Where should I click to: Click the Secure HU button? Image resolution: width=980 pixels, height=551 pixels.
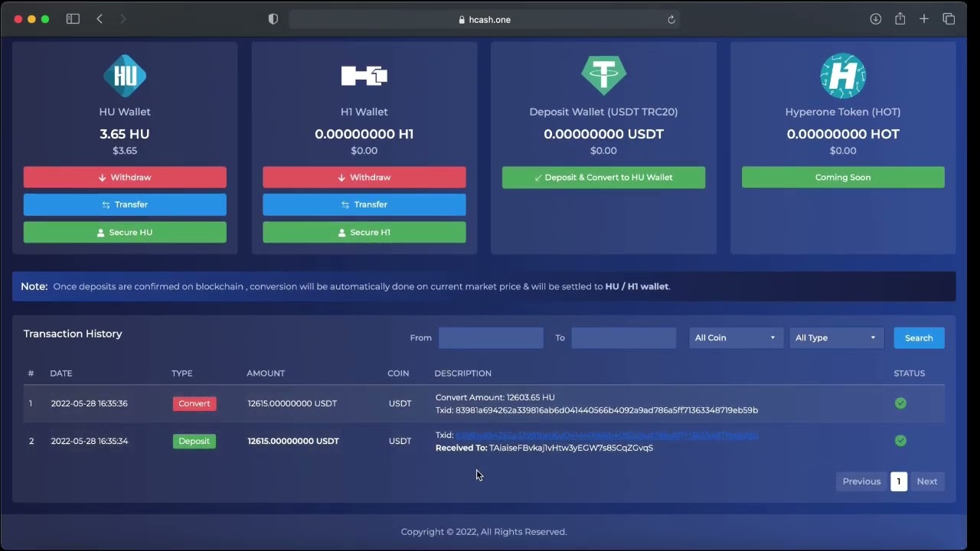click(125, 232)
